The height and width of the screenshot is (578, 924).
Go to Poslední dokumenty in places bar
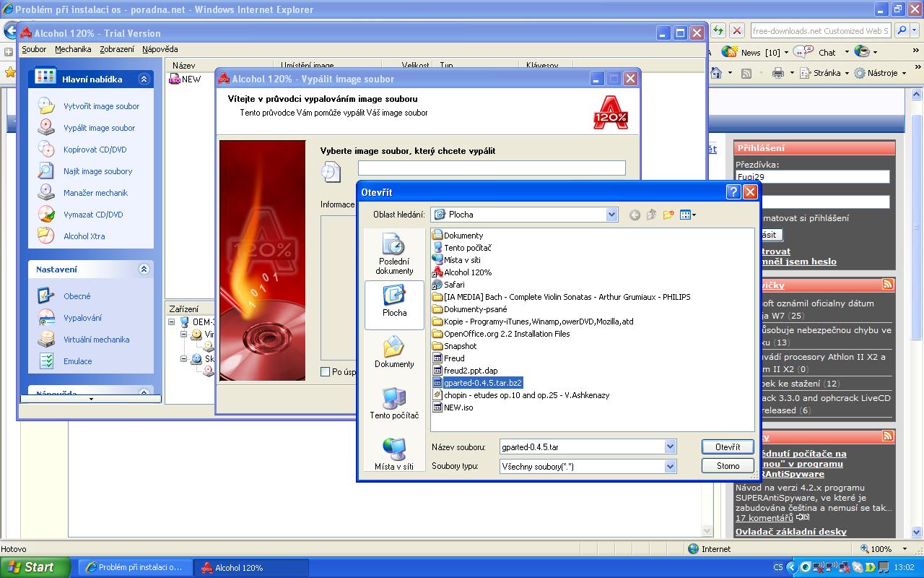pos(394,254)
